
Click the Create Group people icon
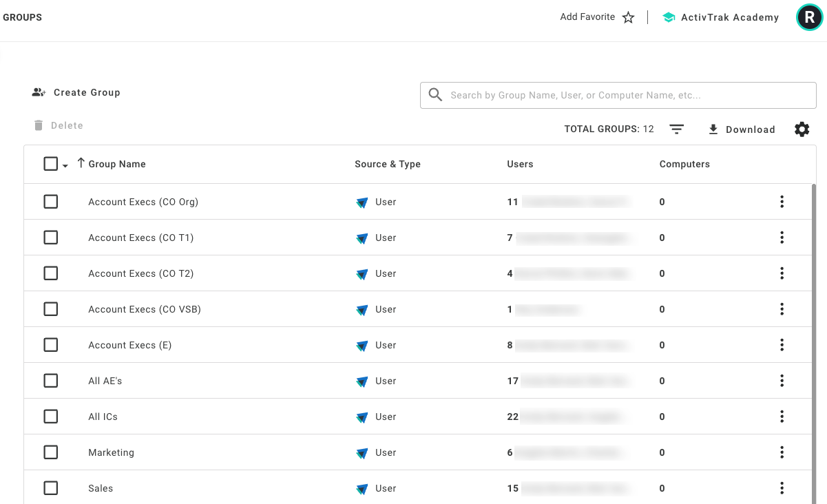tap(39, 92)
